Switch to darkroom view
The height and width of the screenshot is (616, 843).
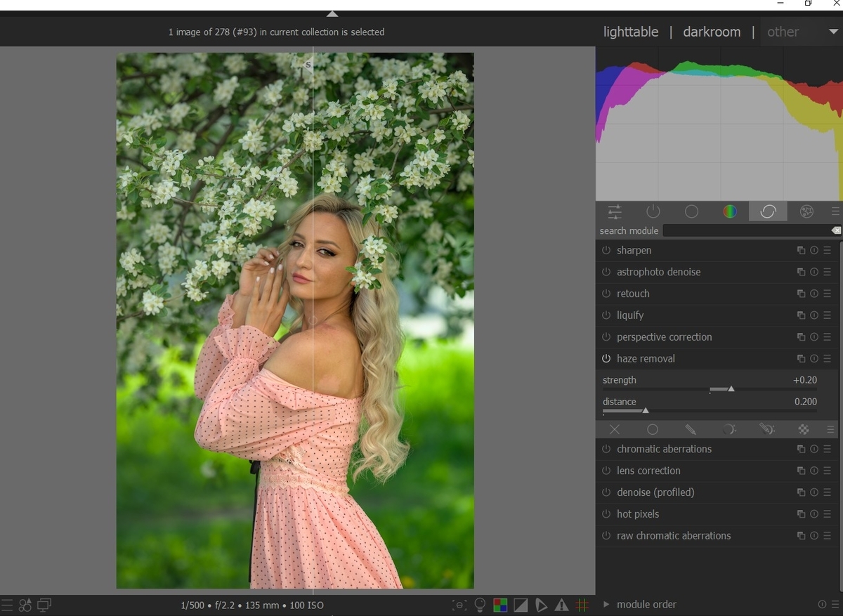pos(712,32)
